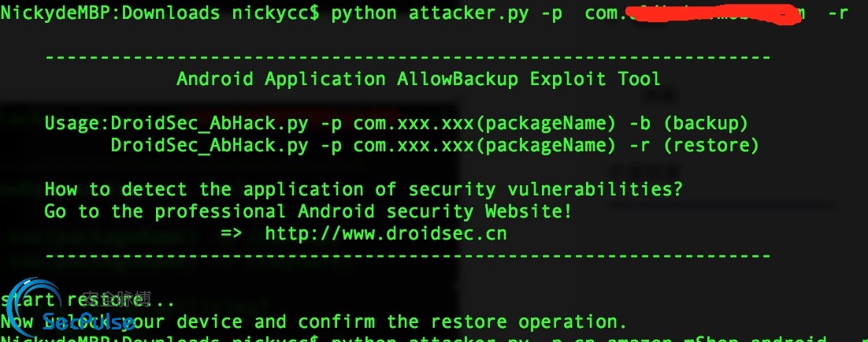The width and height of the screenshot is (868, 342).
Task: Click the 'NickydeMBP:Downloads' prompt on top line
Action: [x=109, y=13]
